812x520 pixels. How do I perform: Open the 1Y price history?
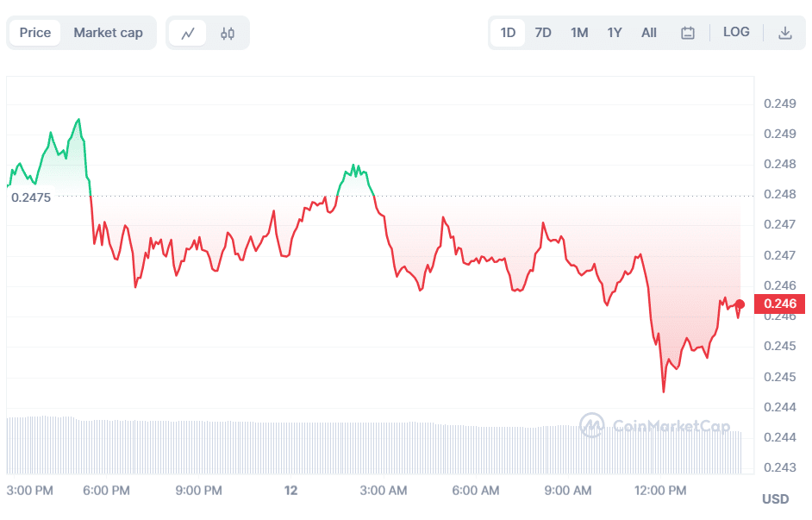[614, 32]
